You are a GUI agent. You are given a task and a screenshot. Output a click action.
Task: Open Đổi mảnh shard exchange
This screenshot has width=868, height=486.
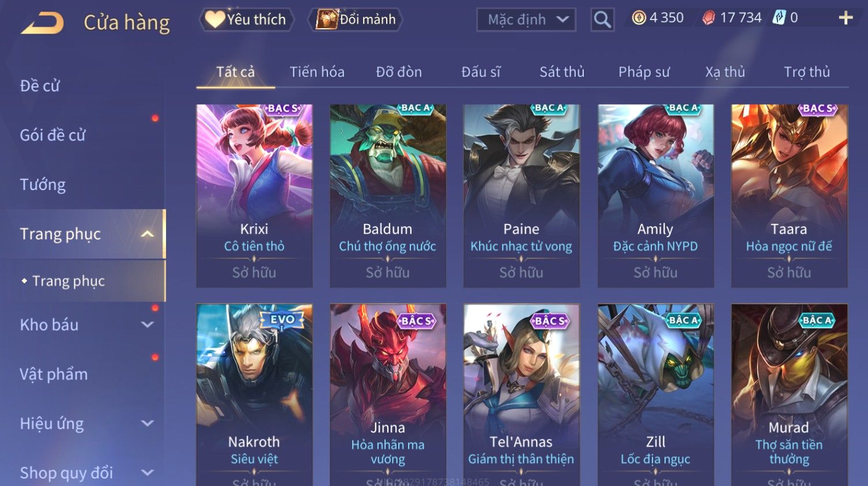click(355, 20)
